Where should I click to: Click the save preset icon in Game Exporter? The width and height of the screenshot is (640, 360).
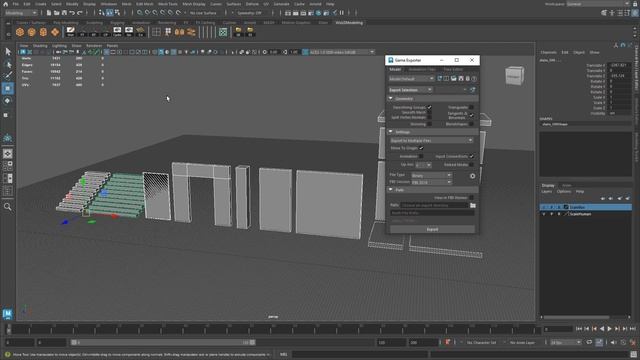coord(461,79)
